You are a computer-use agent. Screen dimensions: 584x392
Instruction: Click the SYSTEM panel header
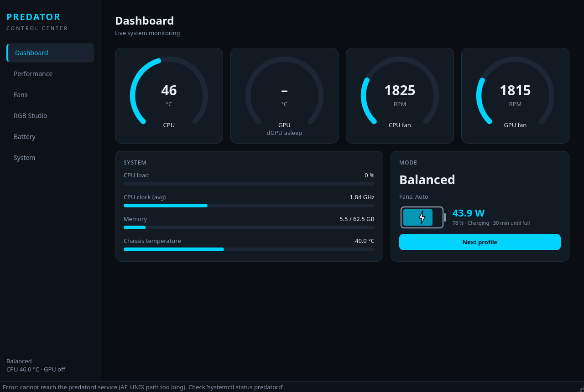(x=135, y=163)
